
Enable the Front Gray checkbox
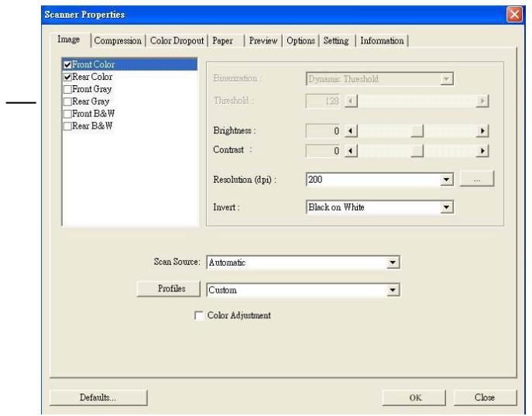click(67, 89)
